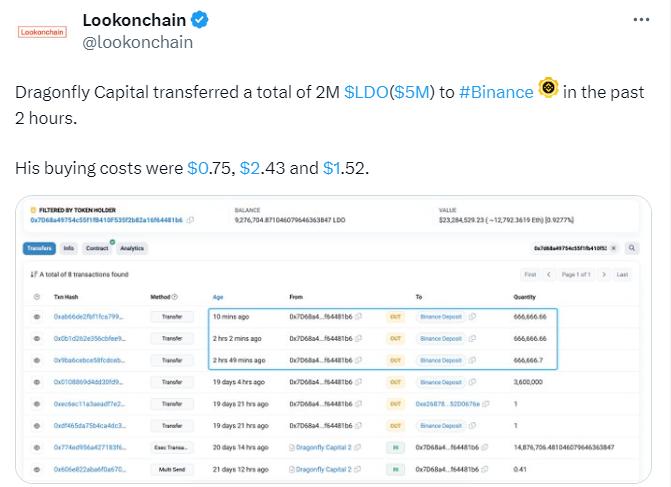Remove the address filter chip
The height and width of the screenshot is (487, 671).
(x=612, y=247)
